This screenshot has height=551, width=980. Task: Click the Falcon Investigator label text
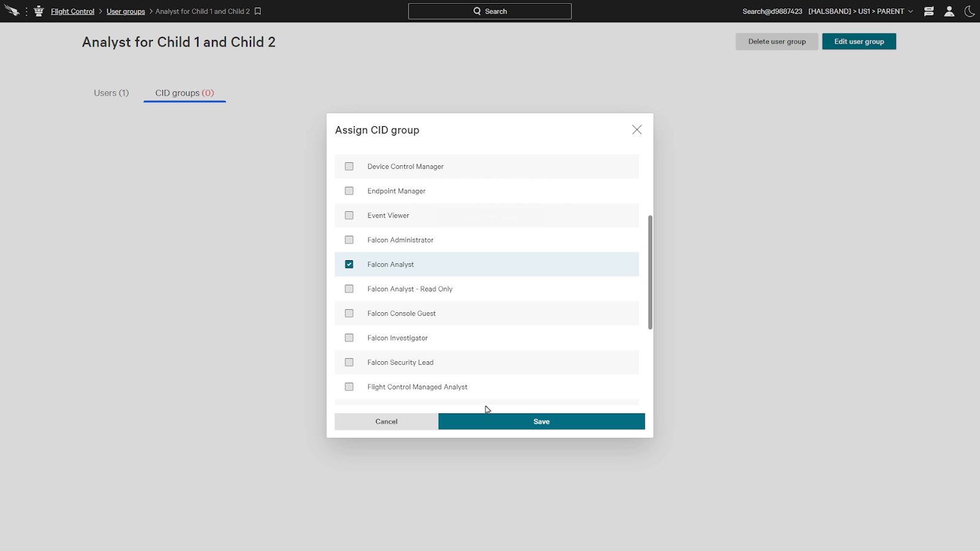tap(398, 338)
